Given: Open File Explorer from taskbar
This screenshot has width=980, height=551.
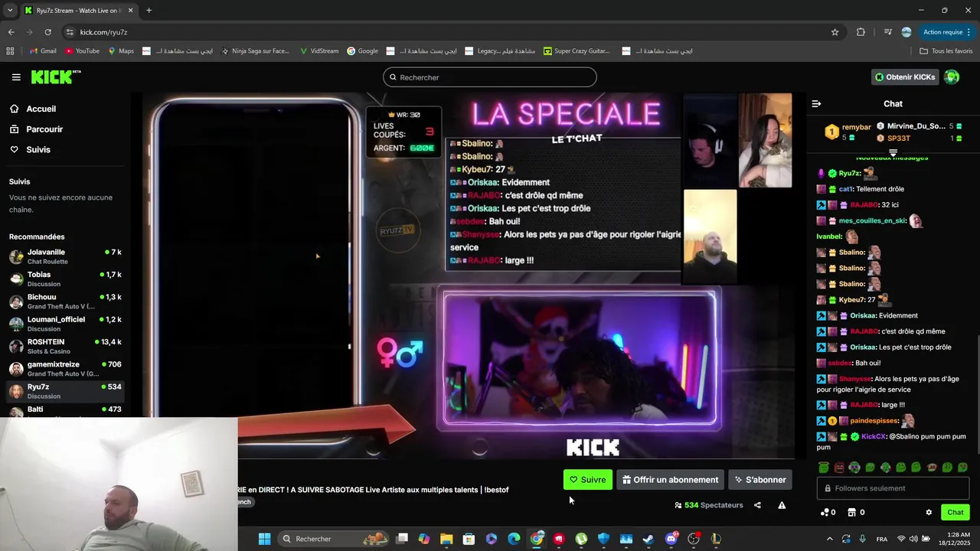Looking at the screenshot, I should (446, 539).
